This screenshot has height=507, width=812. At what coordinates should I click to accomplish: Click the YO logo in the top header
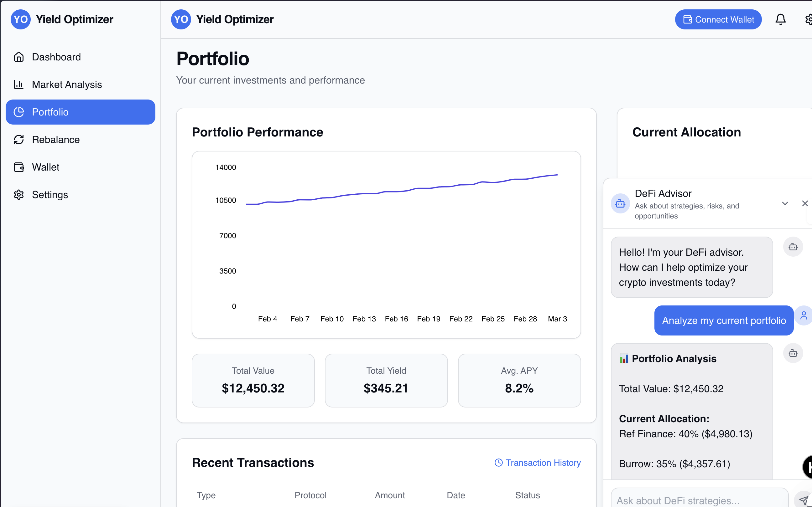tap(181, 19)
